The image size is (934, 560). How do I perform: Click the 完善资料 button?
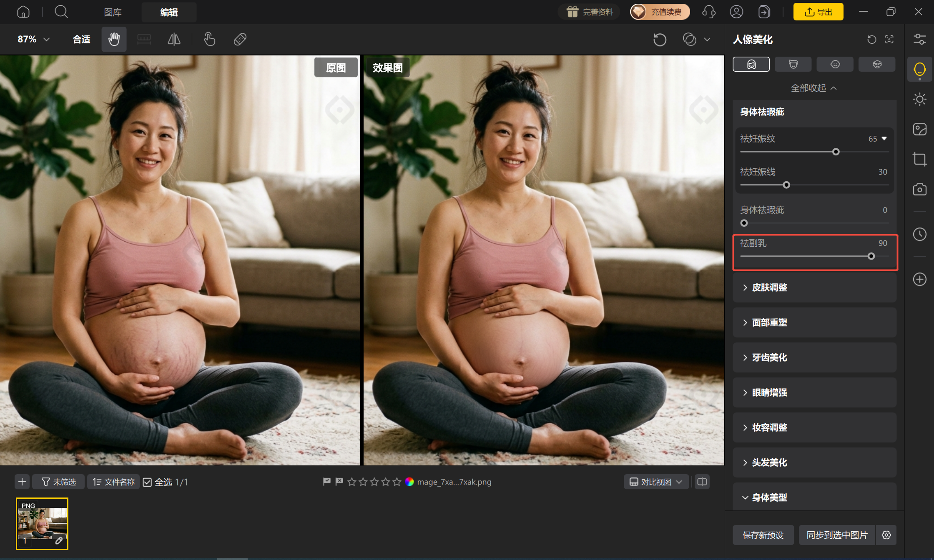[589, 12]
